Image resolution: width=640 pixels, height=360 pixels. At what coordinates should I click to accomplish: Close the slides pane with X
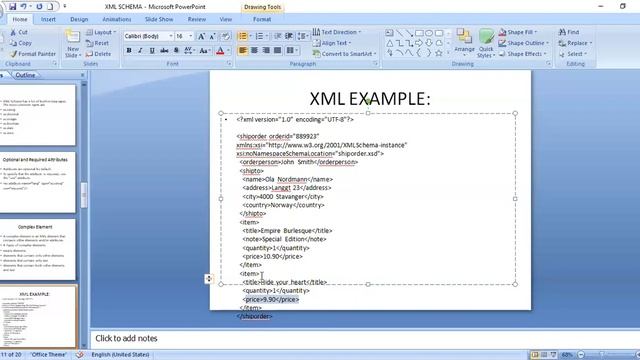coord(82,75)
